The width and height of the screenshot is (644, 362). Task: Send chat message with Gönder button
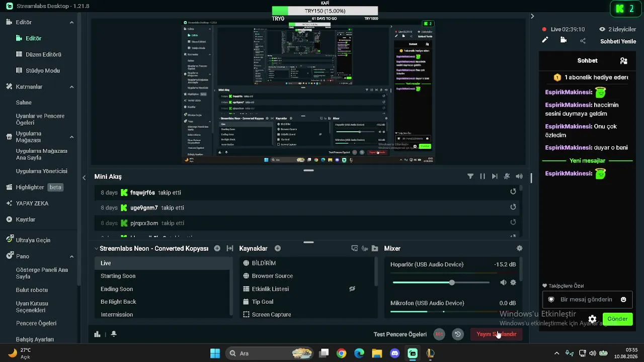point(617,319)
